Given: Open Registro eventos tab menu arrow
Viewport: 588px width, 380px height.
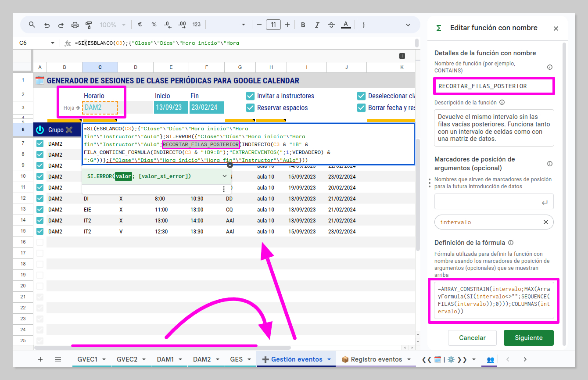Looking at the screenshot, I should (409, 359).
